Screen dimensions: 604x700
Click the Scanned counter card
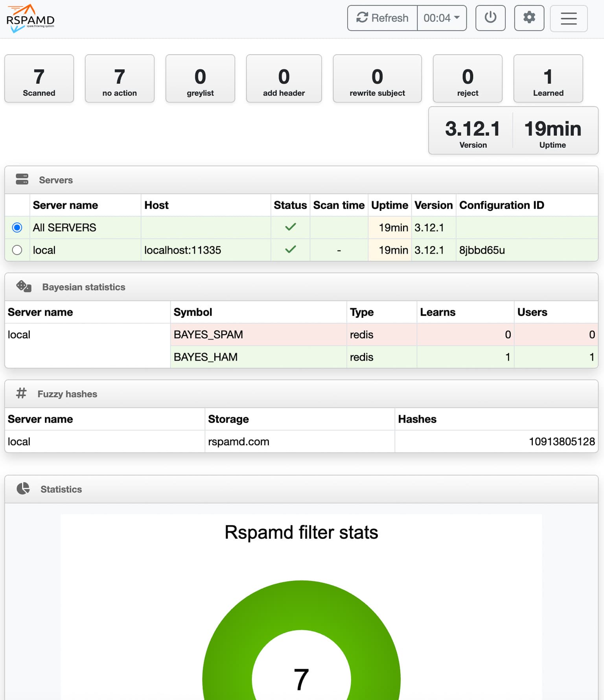click(39, 79)
